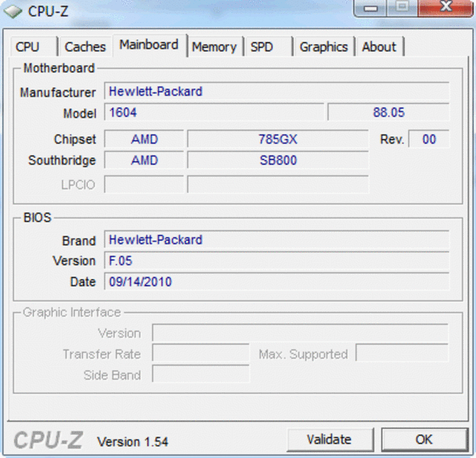The image size is (476, 458).
Task: Click the BIOS Date value 09/14/2010
Action: pos(277,282)
